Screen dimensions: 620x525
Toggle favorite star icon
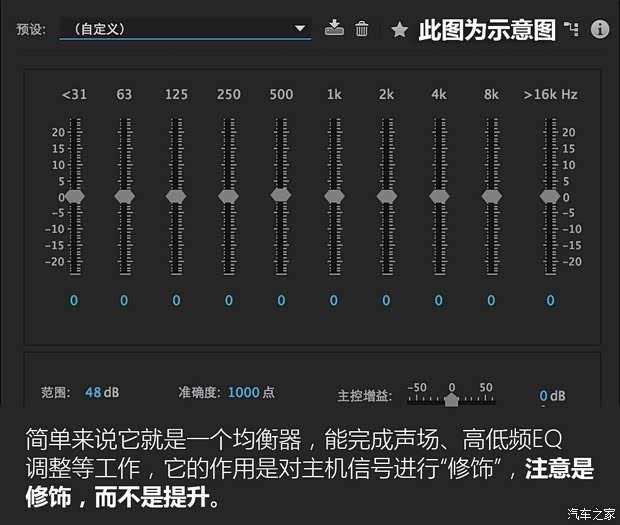coord(399,30)
